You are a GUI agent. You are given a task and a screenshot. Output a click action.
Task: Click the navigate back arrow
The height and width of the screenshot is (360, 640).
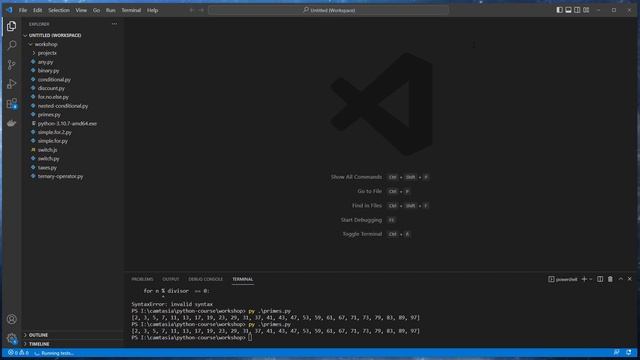pyautogui.click(x=191, y=10)
